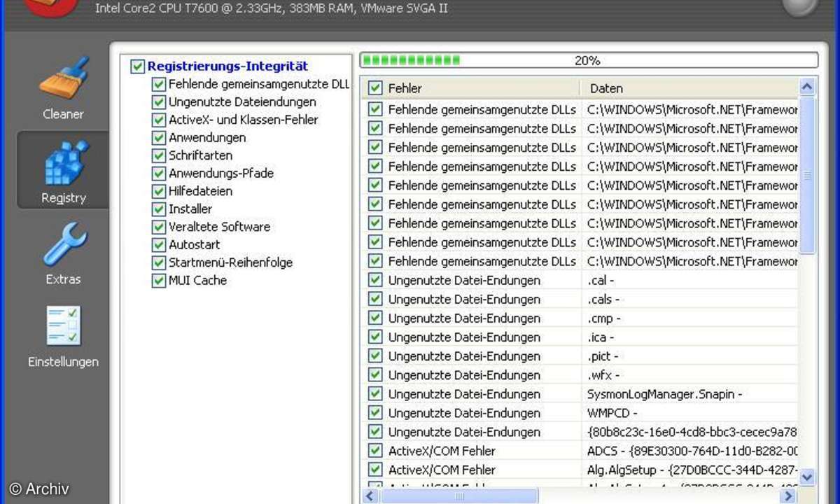Screen dimensions: 840x504
Task: Click the 20% scan progress bar
Action: tap(588, 60)
